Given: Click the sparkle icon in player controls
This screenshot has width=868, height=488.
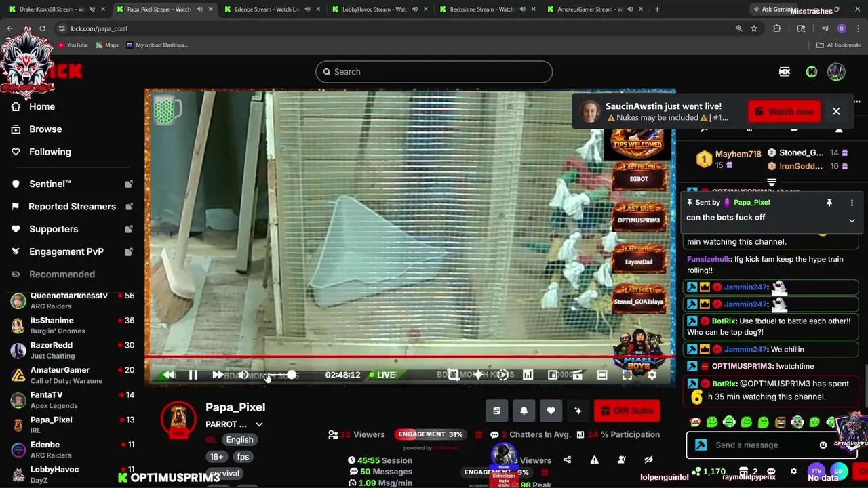Looking at the screenshot, I should 478,375.
